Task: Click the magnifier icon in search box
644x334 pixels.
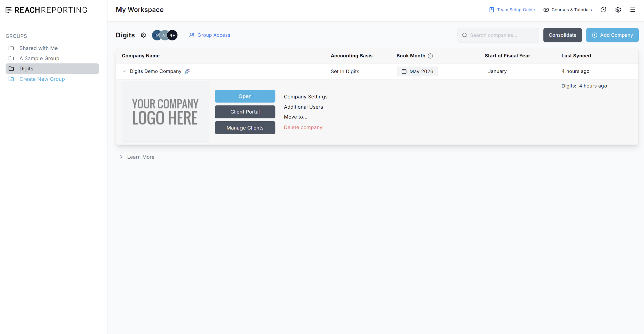Action: coord(465,35)
